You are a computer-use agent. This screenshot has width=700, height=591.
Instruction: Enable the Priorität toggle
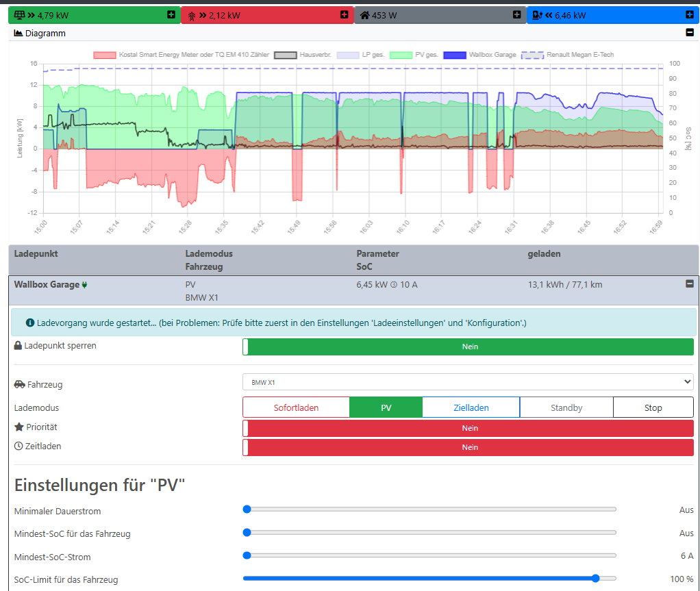pyautogui.click(x=468, y=428)
